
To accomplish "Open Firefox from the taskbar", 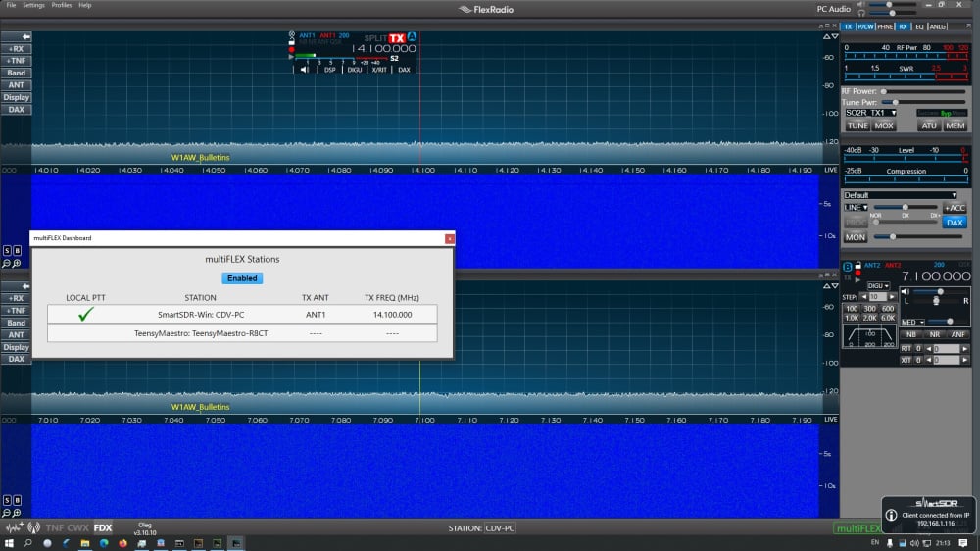I will coord(122,543).
